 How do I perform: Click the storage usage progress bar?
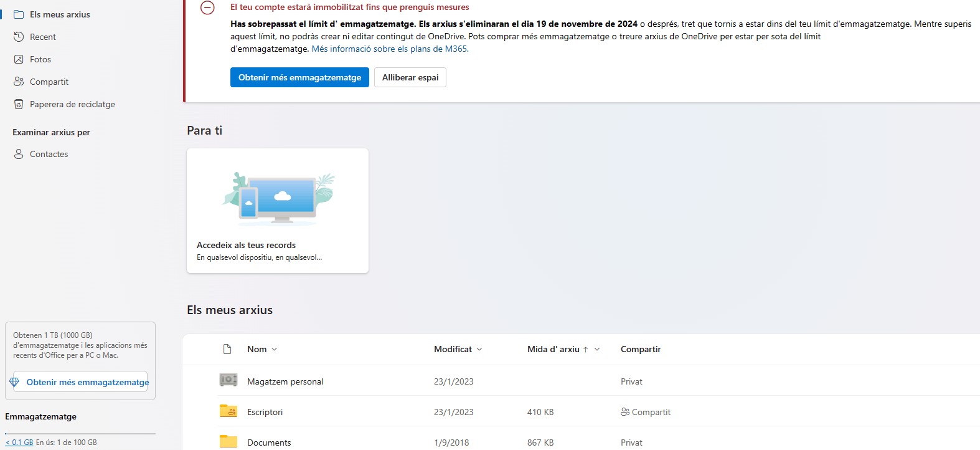80,434
